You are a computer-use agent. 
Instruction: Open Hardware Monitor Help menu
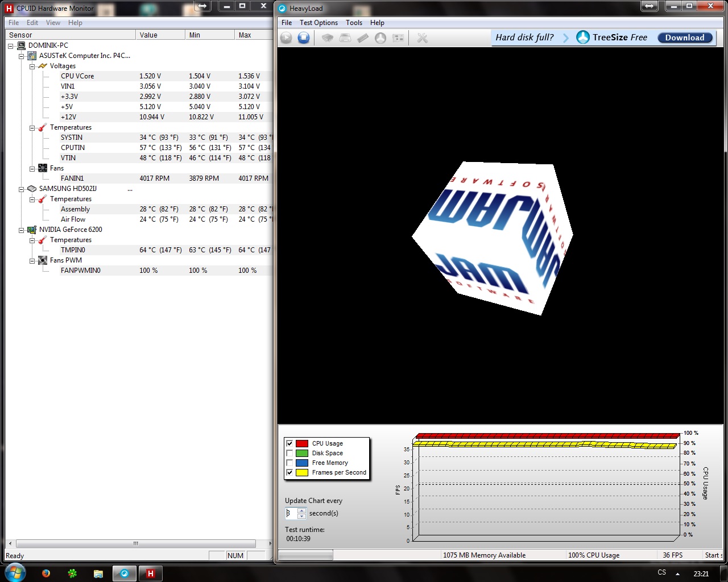click(75, 23)
